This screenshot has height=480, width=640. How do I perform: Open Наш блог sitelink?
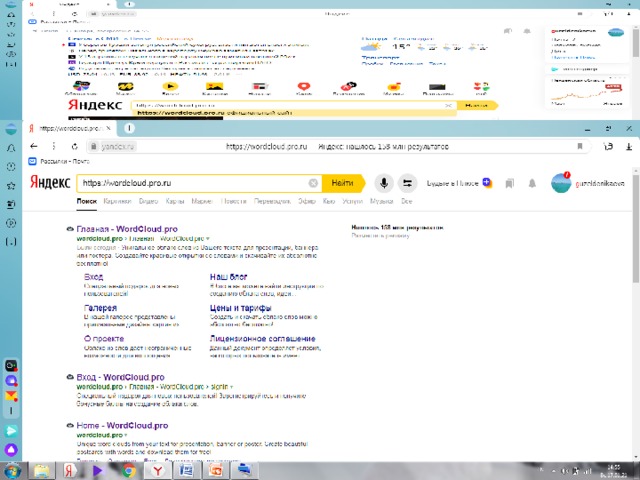[x=229, y=277]
